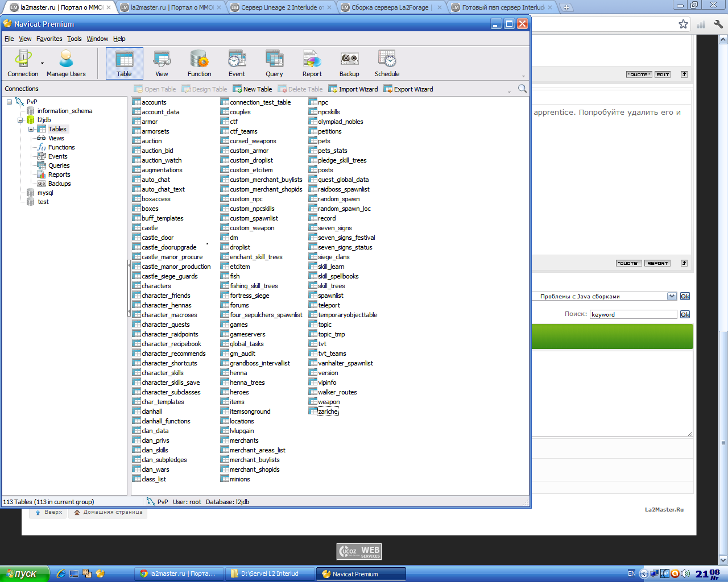Select the Queries node in the tree
The width and height of the screenshot is (728, 582).
pos(59,165)
